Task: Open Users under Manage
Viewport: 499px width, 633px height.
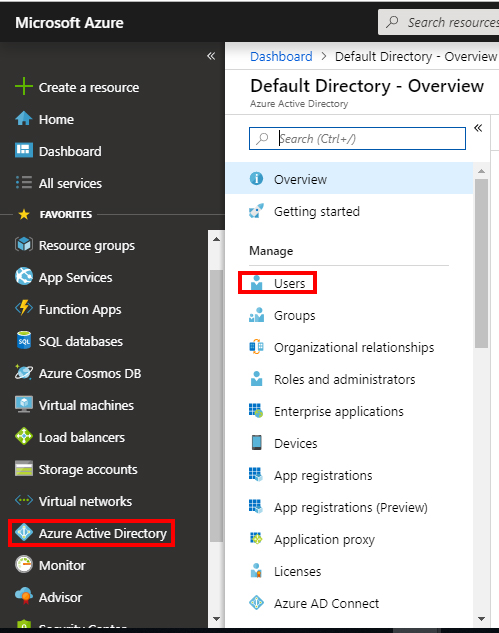Action: tap(289, 283)
